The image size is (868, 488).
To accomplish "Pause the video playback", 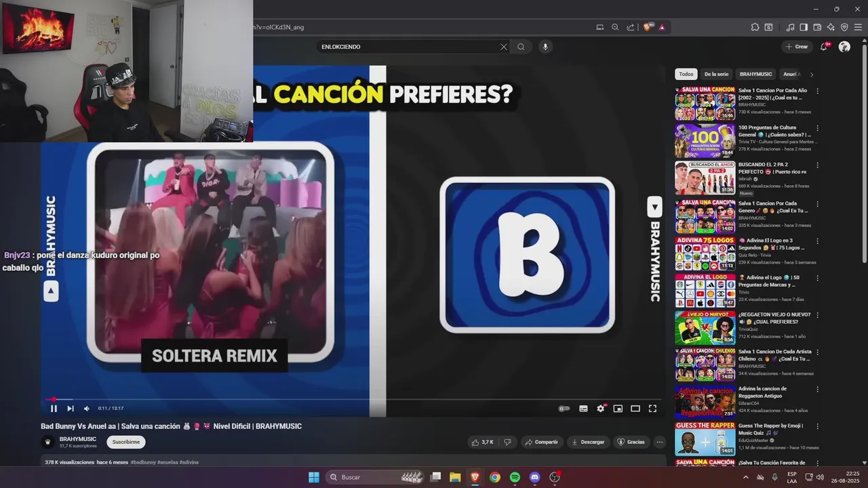I will 54,409.
